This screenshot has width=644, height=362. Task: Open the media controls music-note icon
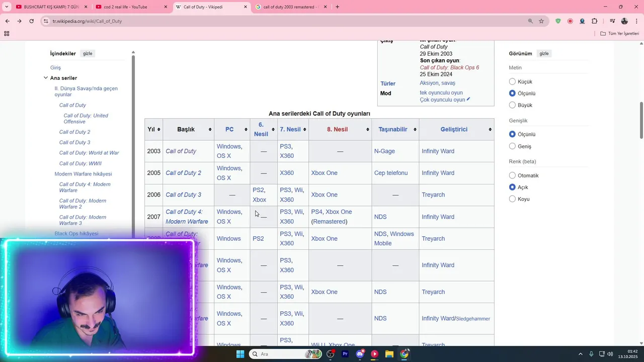pyautogui.click(x=612, y=21)
